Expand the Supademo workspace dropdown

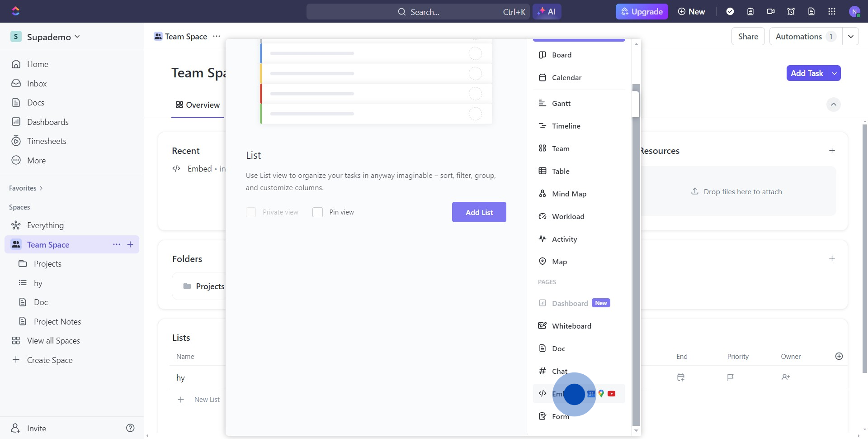point(77,37)
